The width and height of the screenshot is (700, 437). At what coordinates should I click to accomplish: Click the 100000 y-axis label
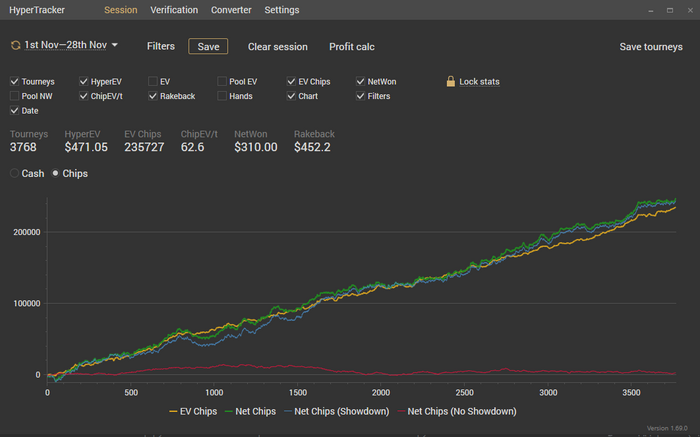click(27, 304)
